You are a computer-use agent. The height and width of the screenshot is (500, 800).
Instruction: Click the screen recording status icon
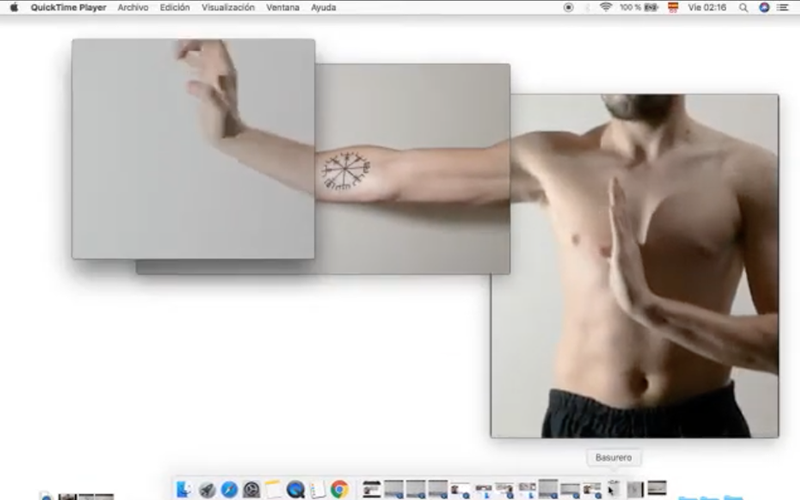(x=569, y=7)
